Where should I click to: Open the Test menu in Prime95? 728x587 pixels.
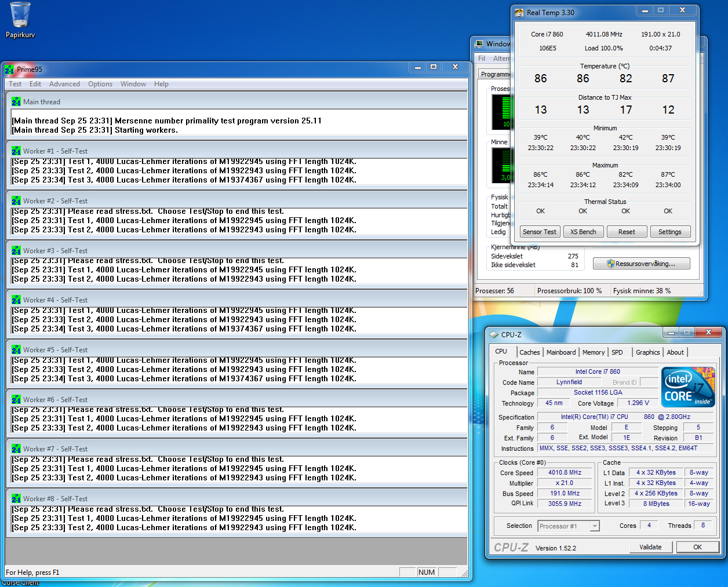(15, 84)
